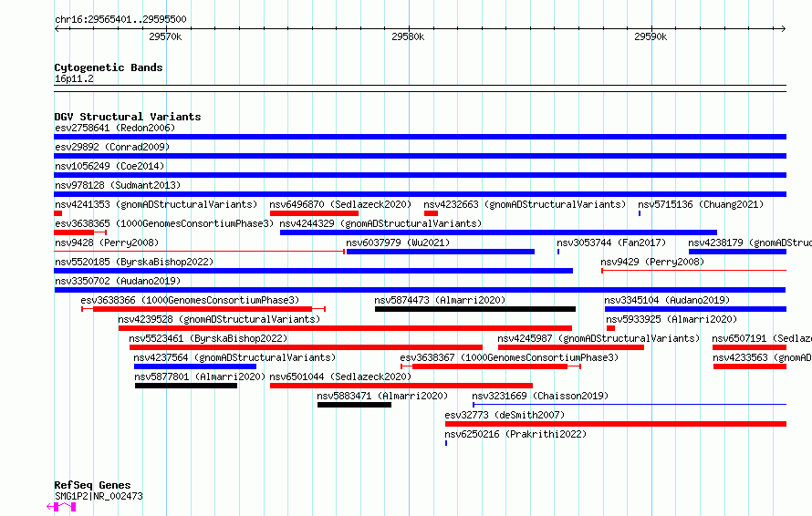Select the esv32773 (deSmith2007) red bar

[x=616, y=424]
